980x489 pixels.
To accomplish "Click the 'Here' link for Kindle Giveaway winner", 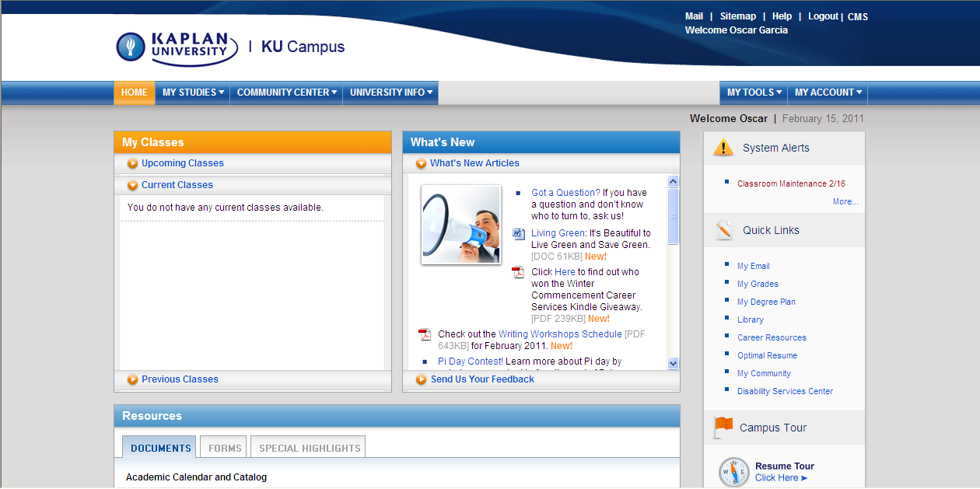I will pos(565,272).
